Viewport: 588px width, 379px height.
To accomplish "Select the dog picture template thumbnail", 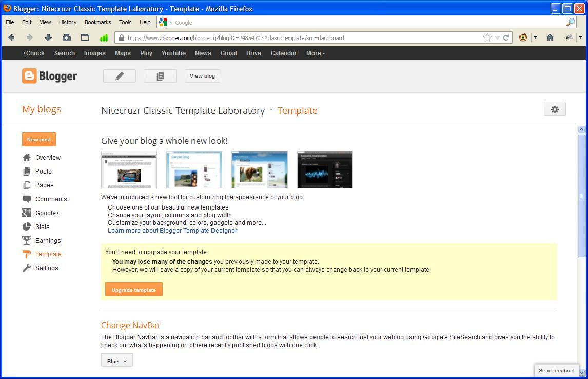I will click(260, 169).
